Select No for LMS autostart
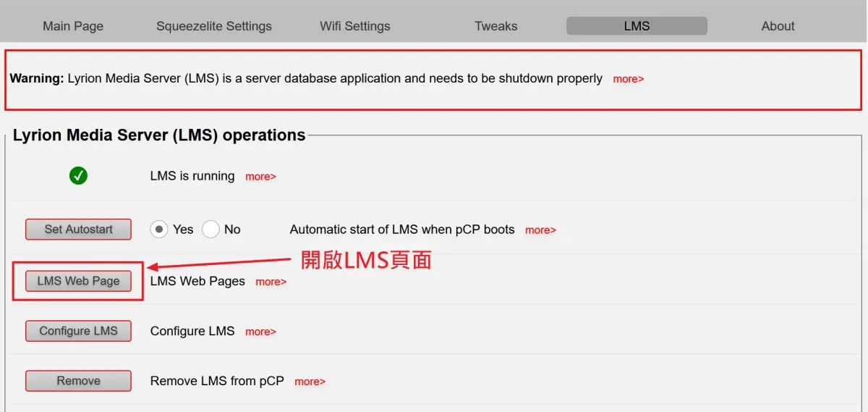868x412 pixels. click(210, 230)
